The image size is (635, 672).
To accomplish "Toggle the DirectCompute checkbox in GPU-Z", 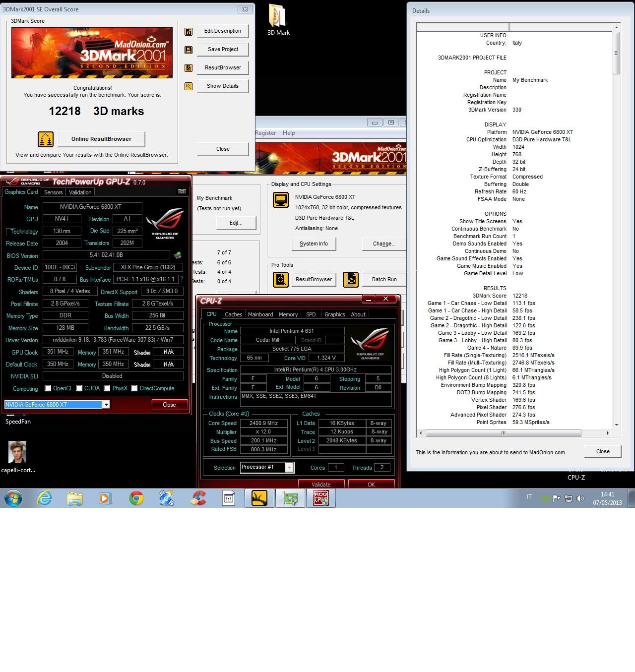I will (x=134, y=388).
